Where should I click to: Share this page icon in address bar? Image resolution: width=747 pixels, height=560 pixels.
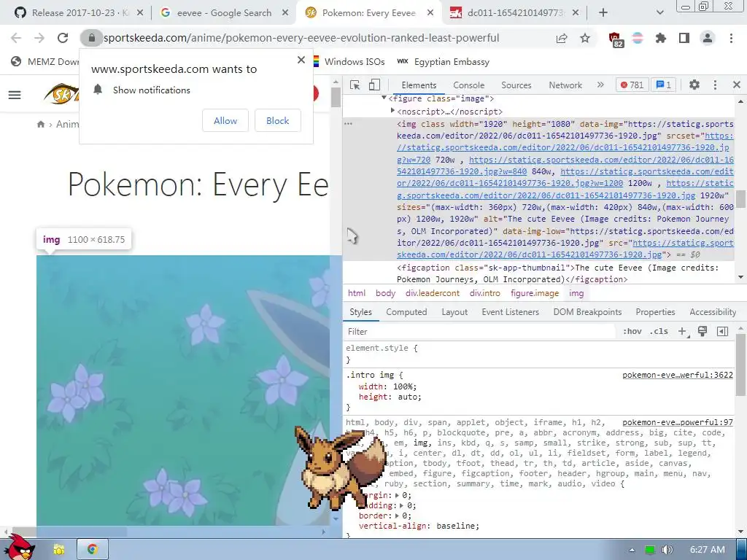pyautogui.click(x=562, y=38)
